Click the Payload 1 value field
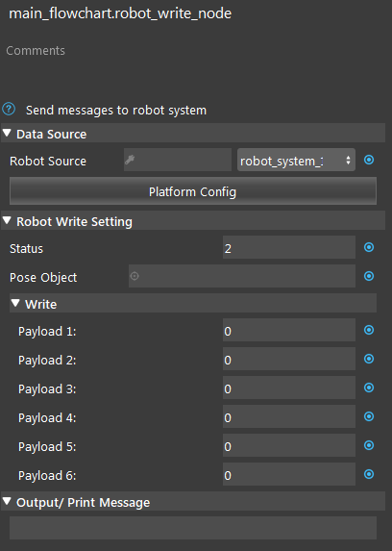The image size is (392, 551). coord(289,330)
